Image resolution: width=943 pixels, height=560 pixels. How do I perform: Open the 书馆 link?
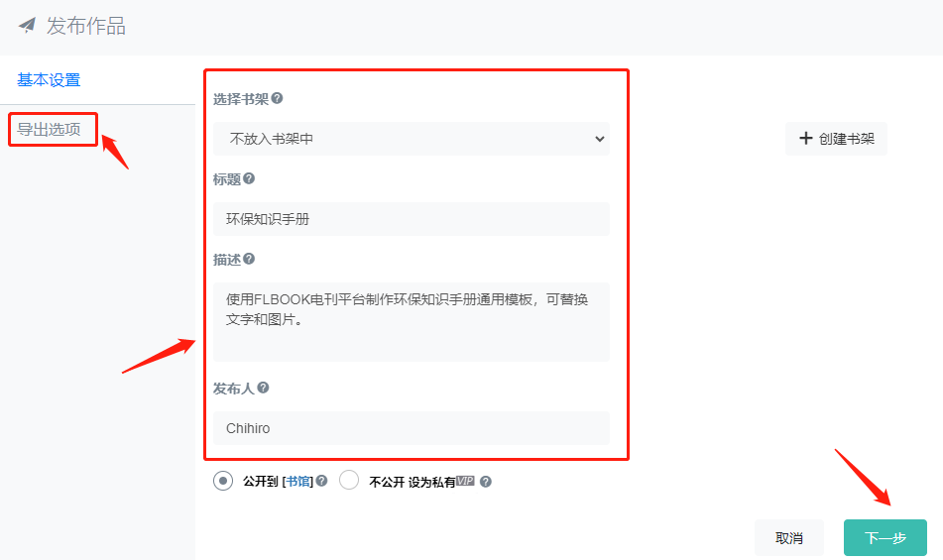(x=297, y=482)
